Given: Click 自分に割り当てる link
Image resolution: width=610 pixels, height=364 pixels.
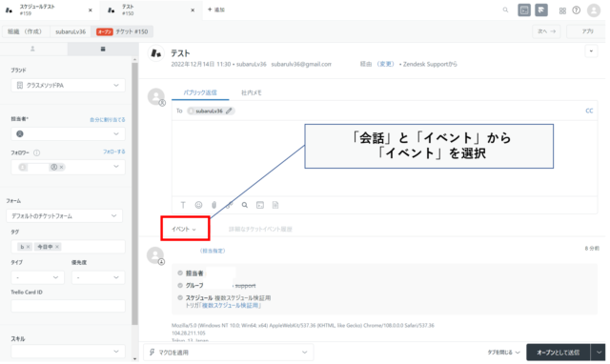Looking at the screenshot, I should (108, 120).
